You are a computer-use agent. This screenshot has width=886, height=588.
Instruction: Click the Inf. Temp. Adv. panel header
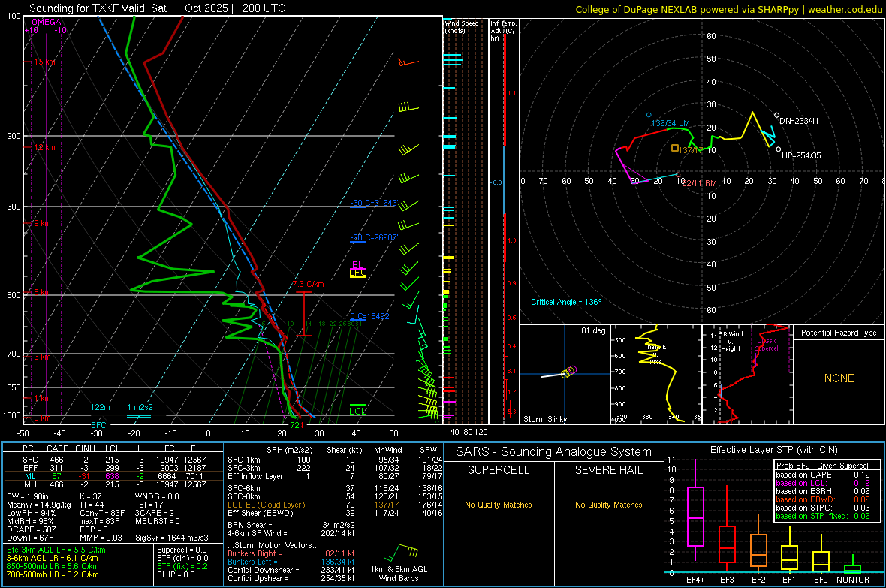point(503,31)
